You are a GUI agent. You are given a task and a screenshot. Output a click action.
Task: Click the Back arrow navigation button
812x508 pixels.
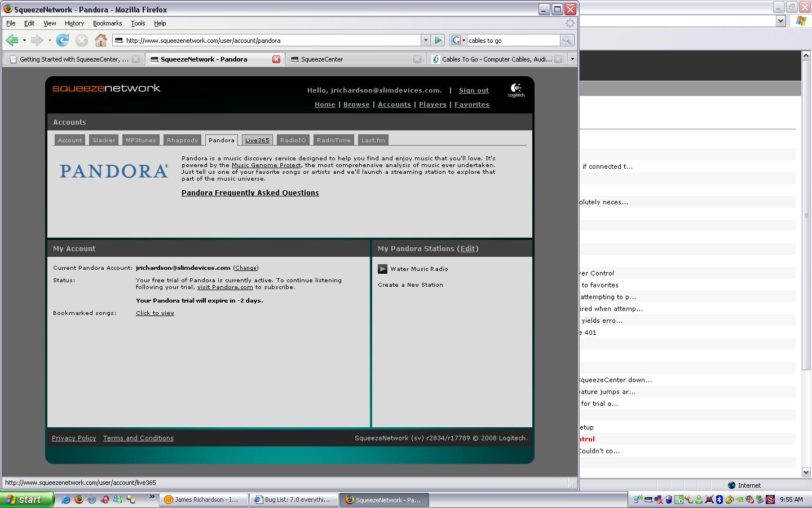pyautogui.click(x=12, y=40)
